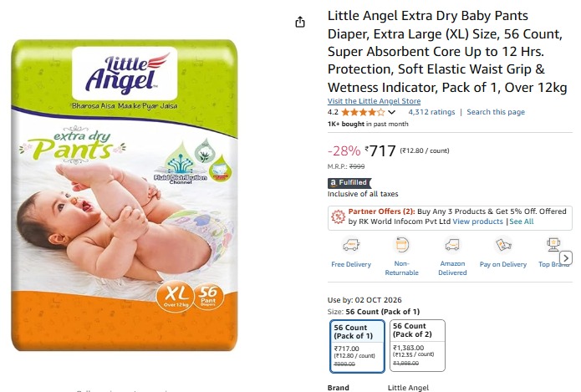Click the a Fulfilled badge

[349, 183]
